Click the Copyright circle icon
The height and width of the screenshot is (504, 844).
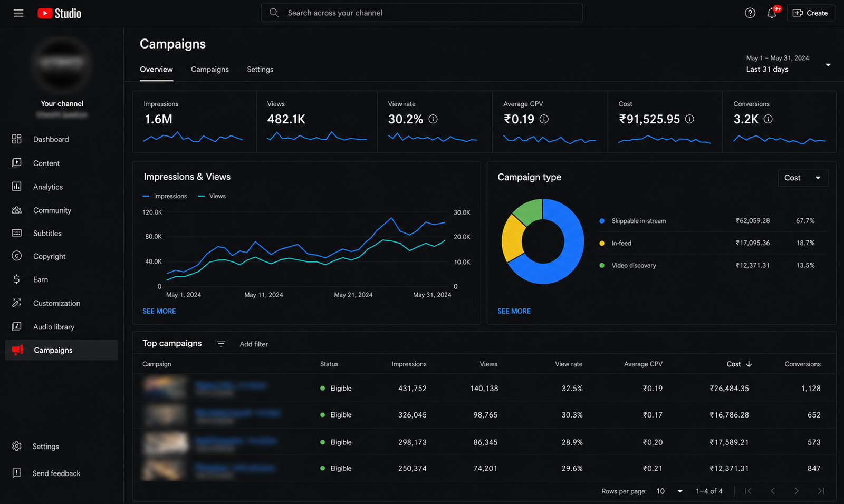[x=17, y=256]
